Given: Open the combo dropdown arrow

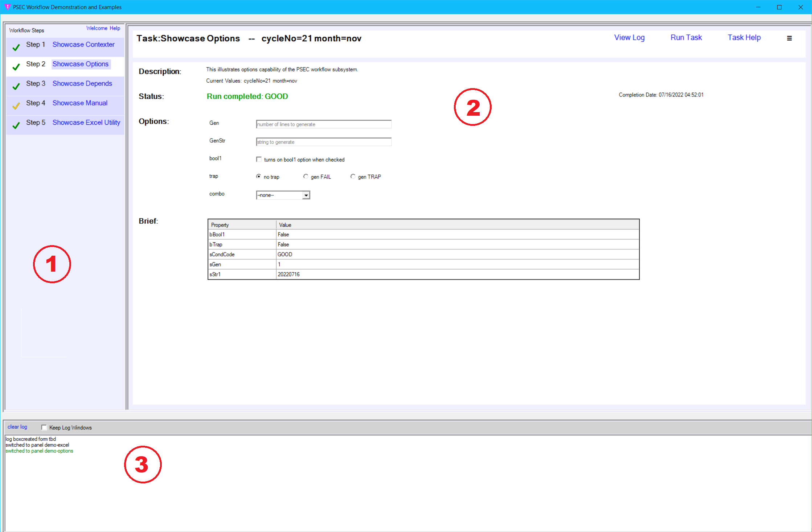Looking at the screenshot, I should coord(306,195).
